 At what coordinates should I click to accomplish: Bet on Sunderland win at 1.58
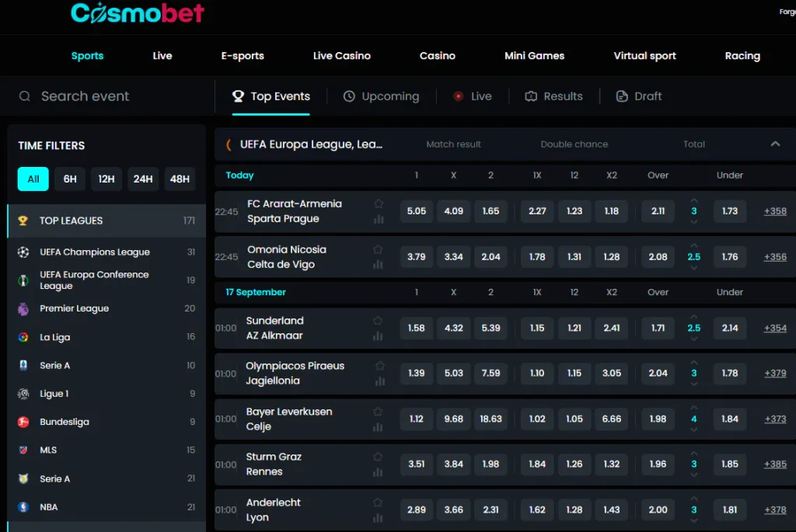pos(417,328)
